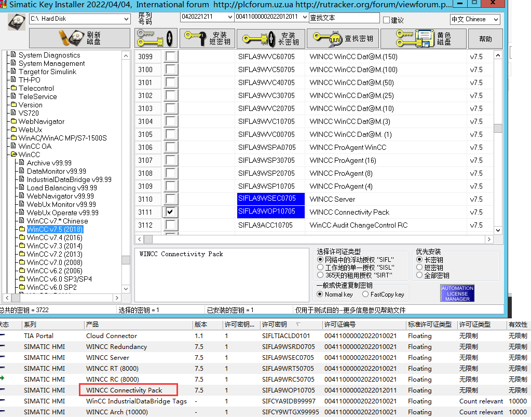Check the box for row 3105

coord(170,134)
